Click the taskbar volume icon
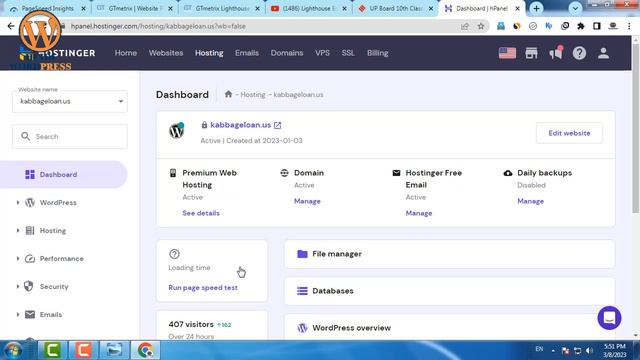Image resolution: width=640 pixels, height=360 pixels. pos(589,351)
